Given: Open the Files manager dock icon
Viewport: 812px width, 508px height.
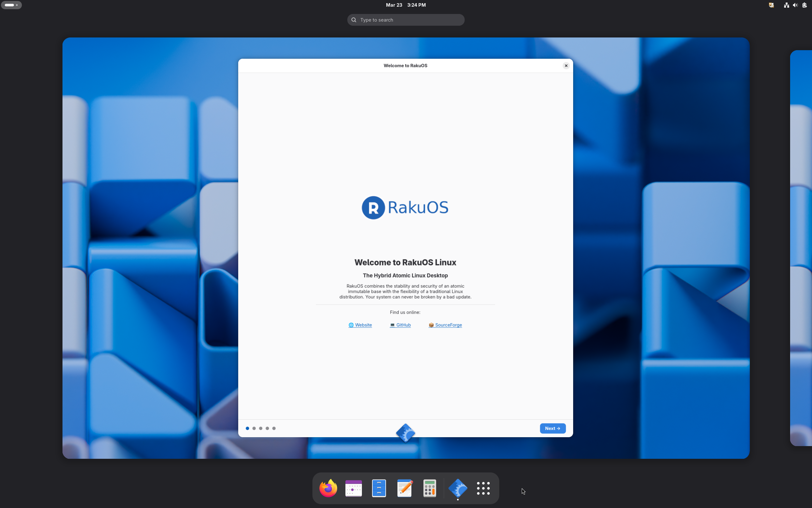Looking at the screenshot, I should point(379,488).
